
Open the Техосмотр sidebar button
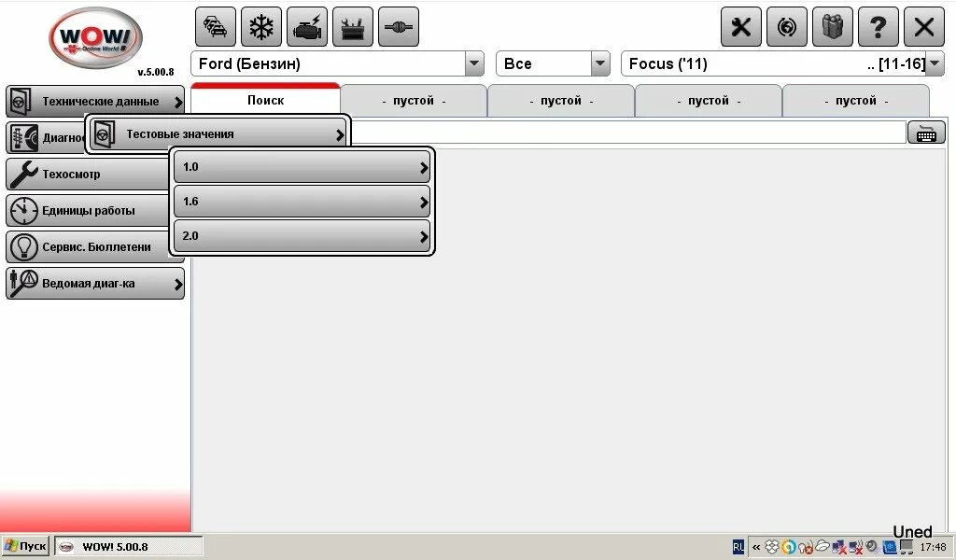pos(89,175)
